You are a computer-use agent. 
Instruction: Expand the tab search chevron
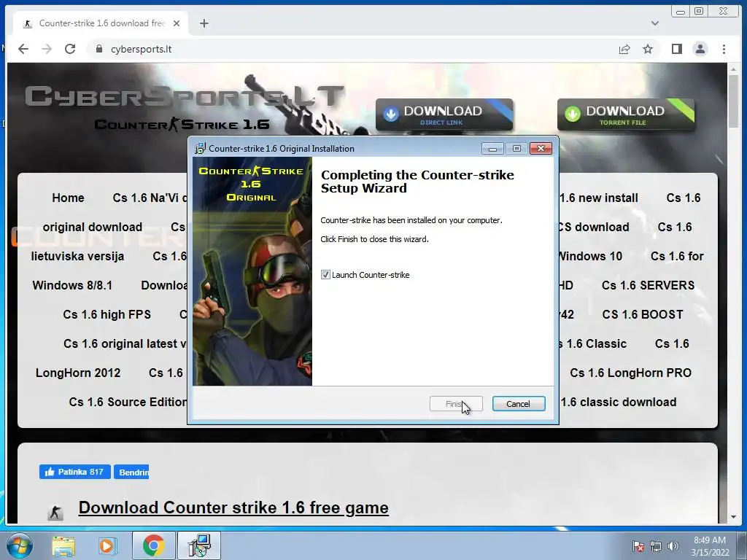[655, 23]
